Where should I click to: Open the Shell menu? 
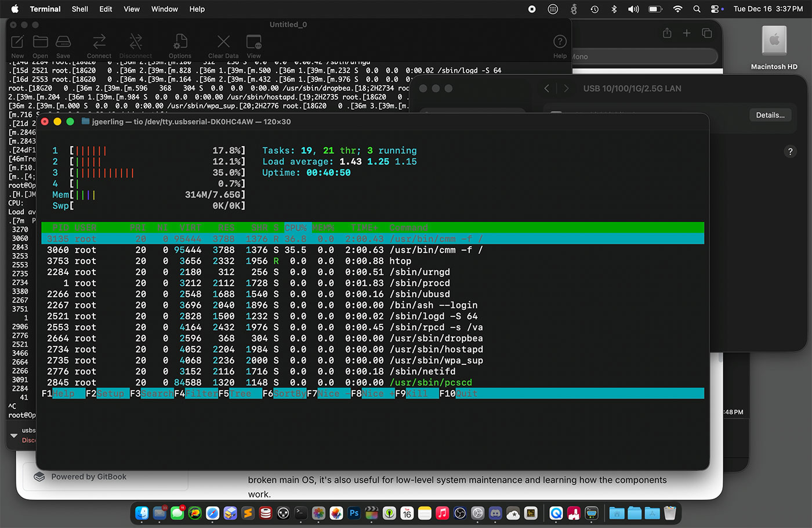tap(80, 9)
